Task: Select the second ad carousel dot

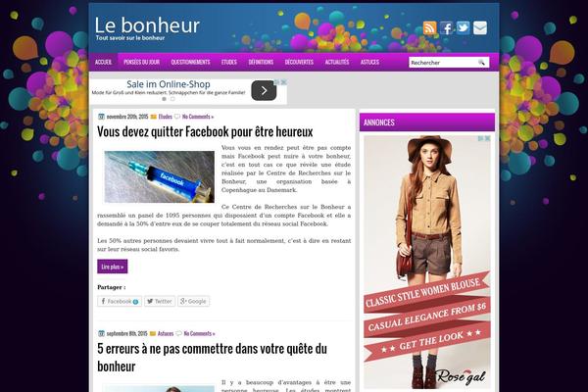Action: point(172,99)
